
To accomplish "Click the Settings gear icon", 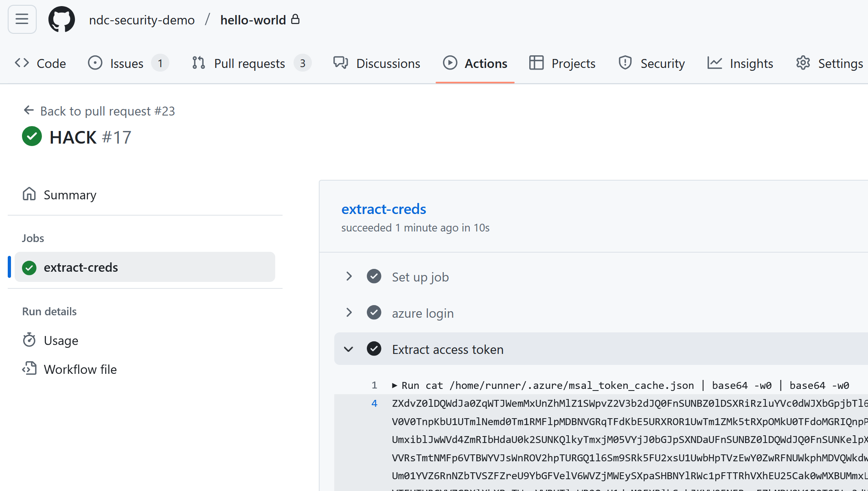I will click(802, 63).
